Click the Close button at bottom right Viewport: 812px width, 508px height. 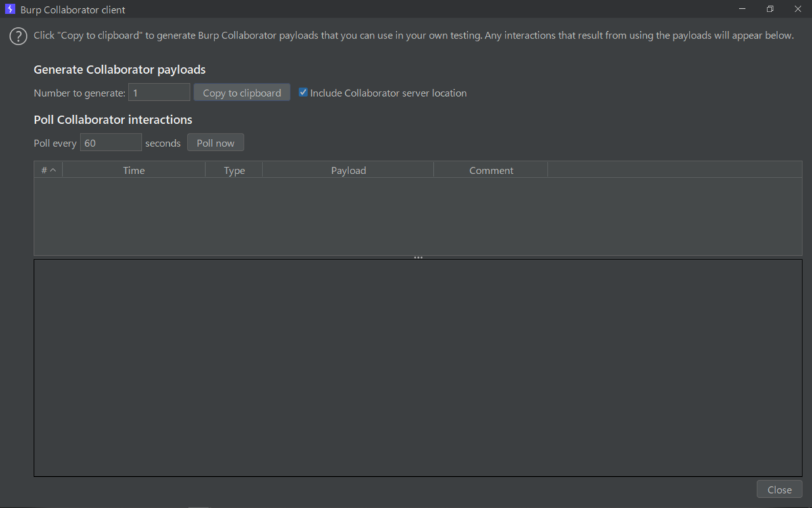tap(780, 490)
